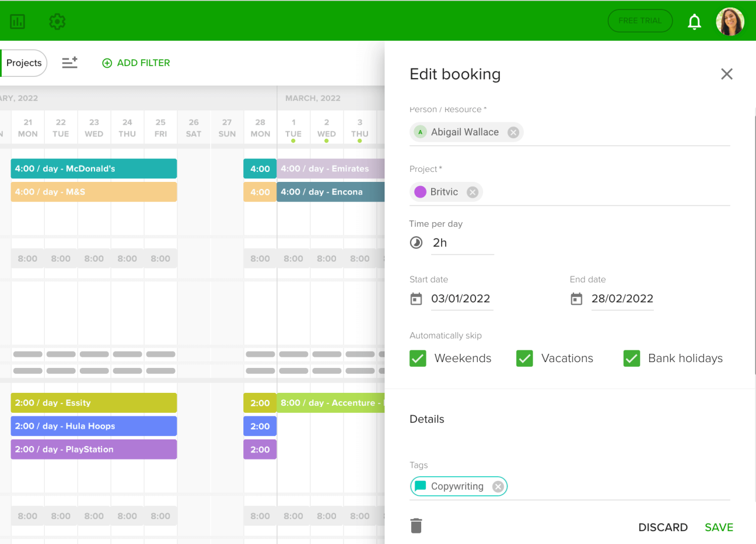Switch to the Projects tab
Screen dimensions: 756x544
click(24, 63)
